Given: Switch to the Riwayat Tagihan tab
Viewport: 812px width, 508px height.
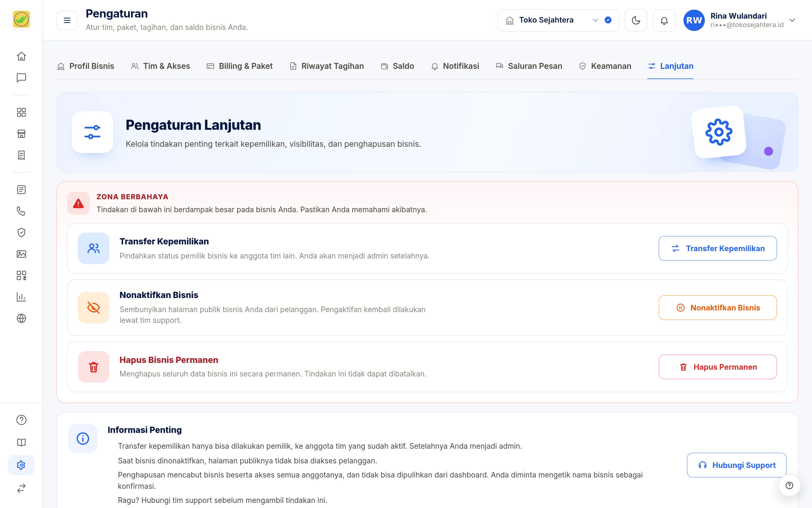Looking at the screenshot, I should point(327,66).
